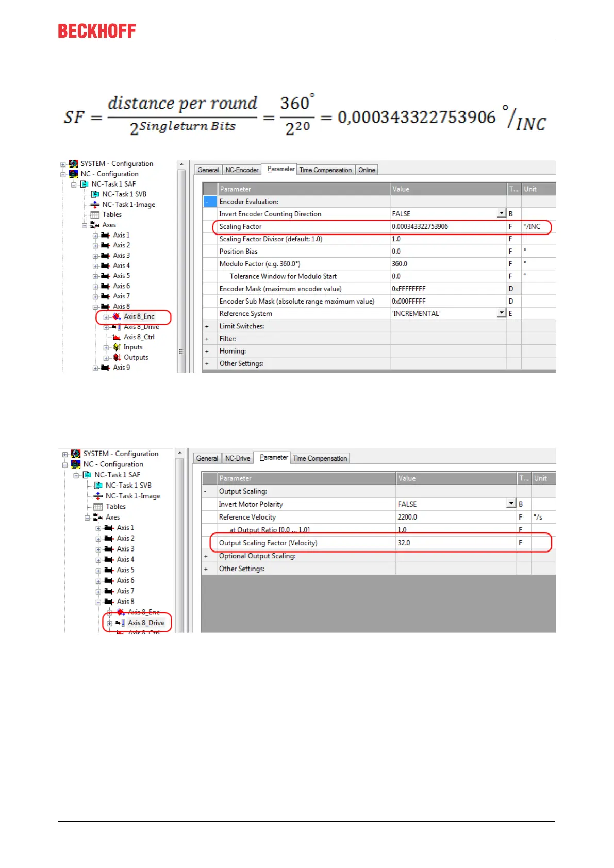This screenshot has width=614, height=868.
Task: Switch to the Online tab
Action: point(367,170)
